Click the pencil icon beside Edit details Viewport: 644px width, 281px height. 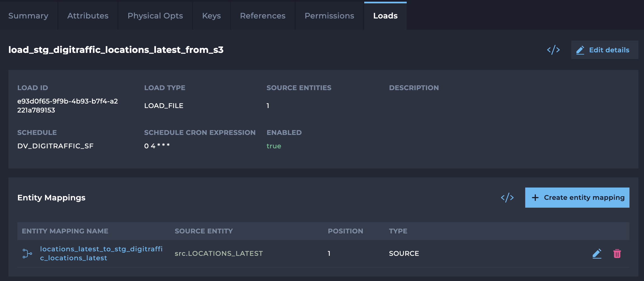coord(580,50)
